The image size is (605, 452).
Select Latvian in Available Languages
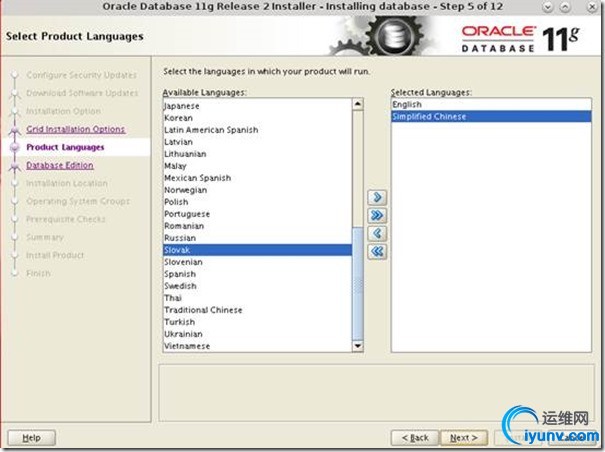[257, 142]
